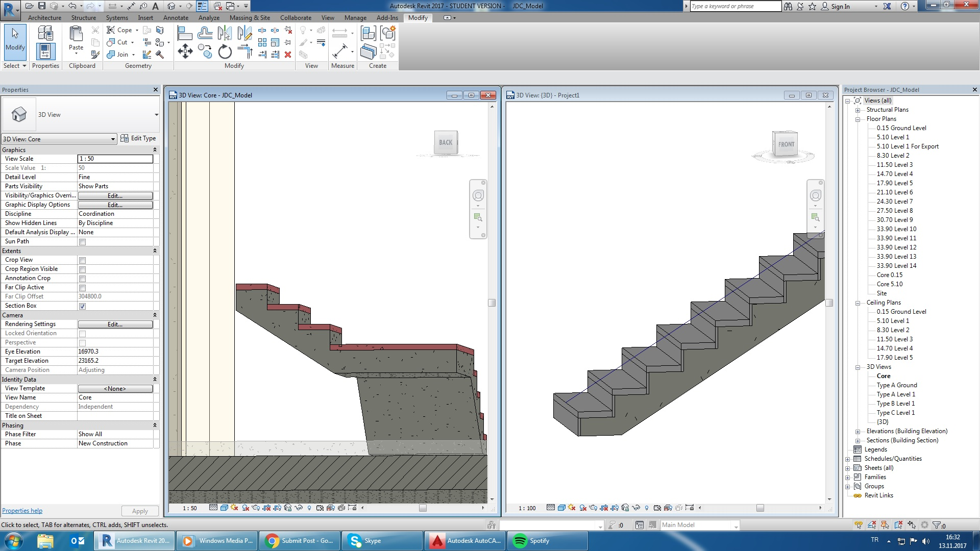Screen dimensions: 980x551
Task: Select the Align tool
Action: tap(184, 34)
